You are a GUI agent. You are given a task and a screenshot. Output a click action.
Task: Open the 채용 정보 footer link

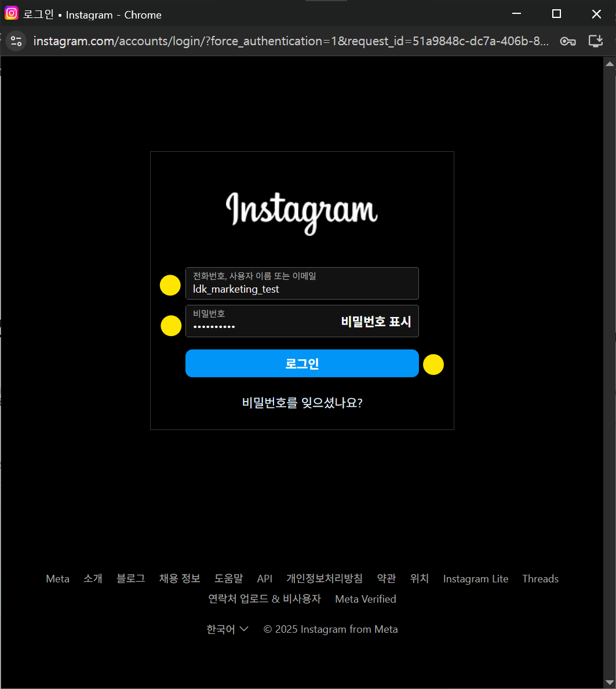click(x=180, y=579)
